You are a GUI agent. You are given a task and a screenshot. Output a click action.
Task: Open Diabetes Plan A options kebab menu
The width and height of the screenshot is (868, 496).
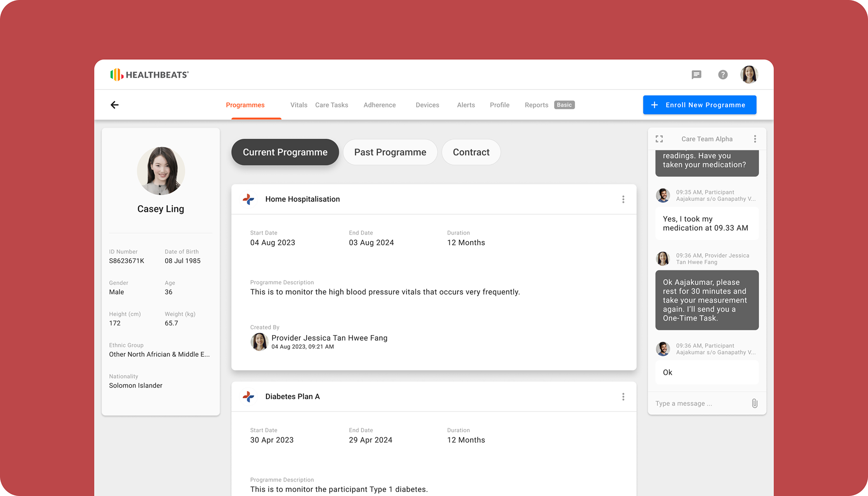[x=623, y=397]
